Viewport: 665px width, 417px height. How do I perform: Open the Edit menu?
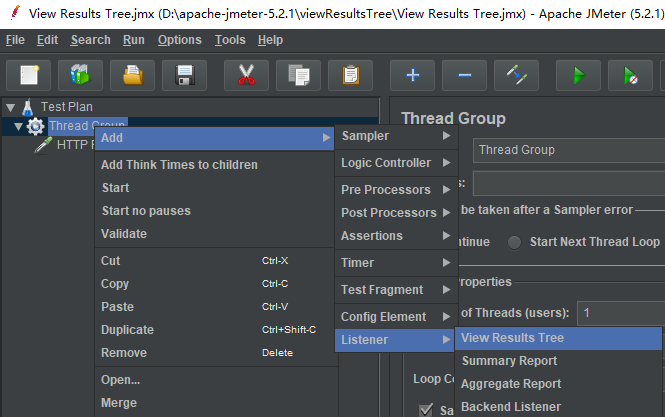(47, 40)
